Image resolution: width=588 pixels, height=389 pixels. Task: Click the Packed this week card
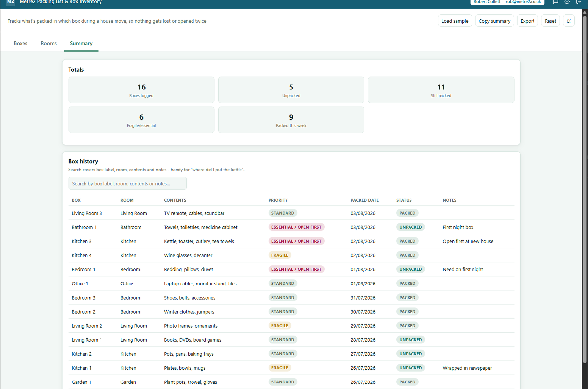click(291, 120)
